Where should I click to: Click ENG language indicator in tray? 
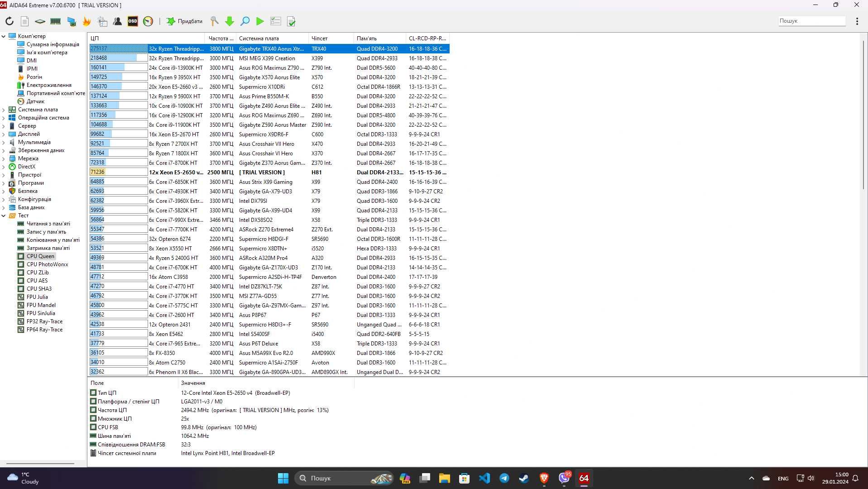[783, 479]
